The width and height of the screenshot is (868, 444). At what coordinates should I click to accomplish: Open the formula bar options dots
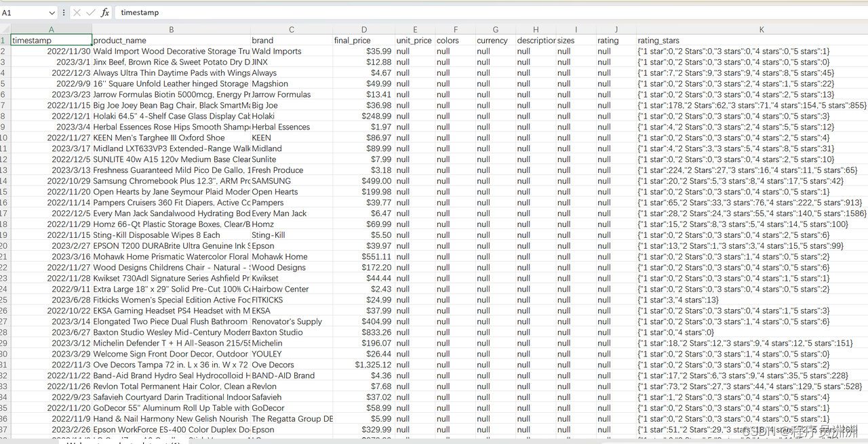click(x=64, y=13)
